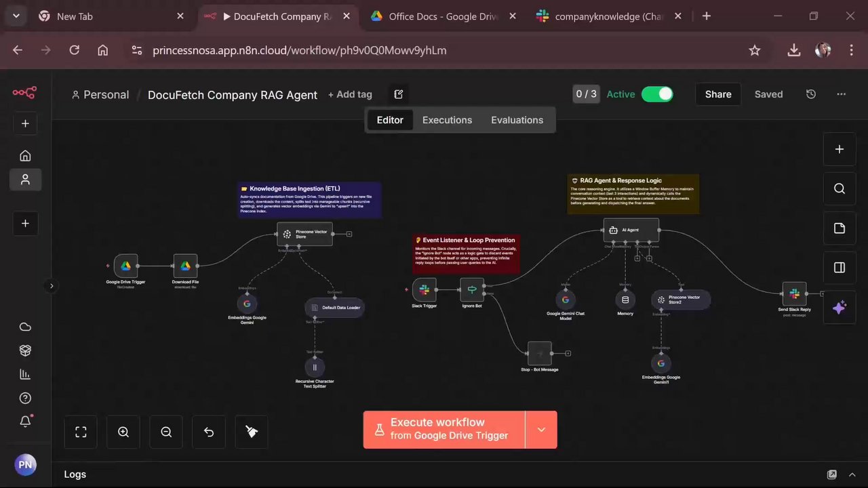This screenshot has width=868, height=488.
Task: Switch to Office Docs Google Drive tab
Action: tap(443, 16)
